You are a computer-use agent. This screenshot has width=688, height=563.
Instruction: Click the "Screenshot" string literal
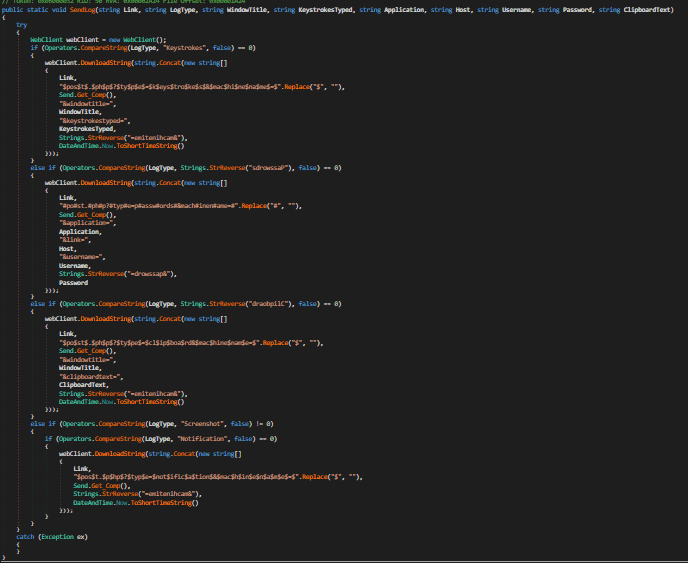tap(202, 423)
